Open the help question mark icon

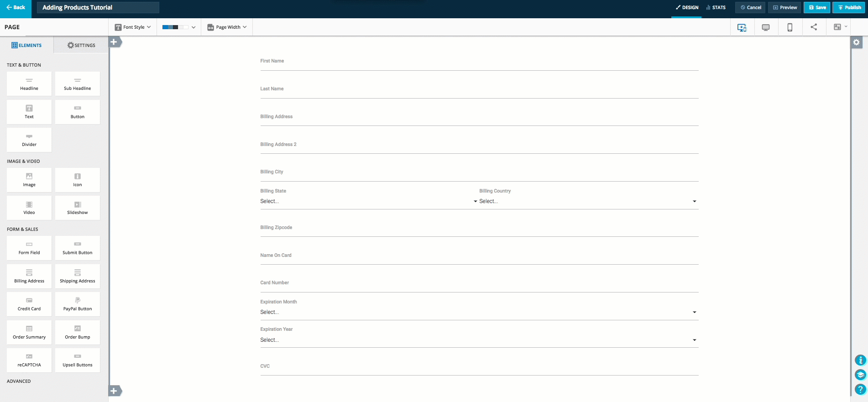pyautogui.click(x=860, y=389)
